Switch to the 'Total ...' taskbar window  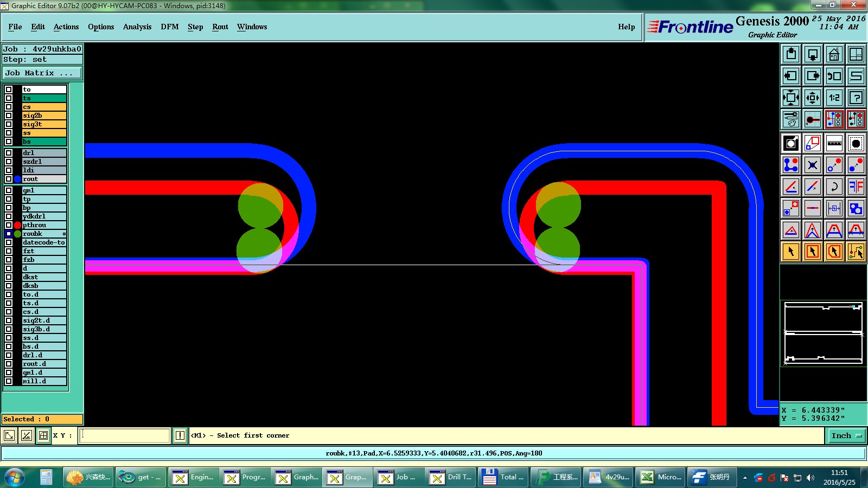tap(503, 477)
